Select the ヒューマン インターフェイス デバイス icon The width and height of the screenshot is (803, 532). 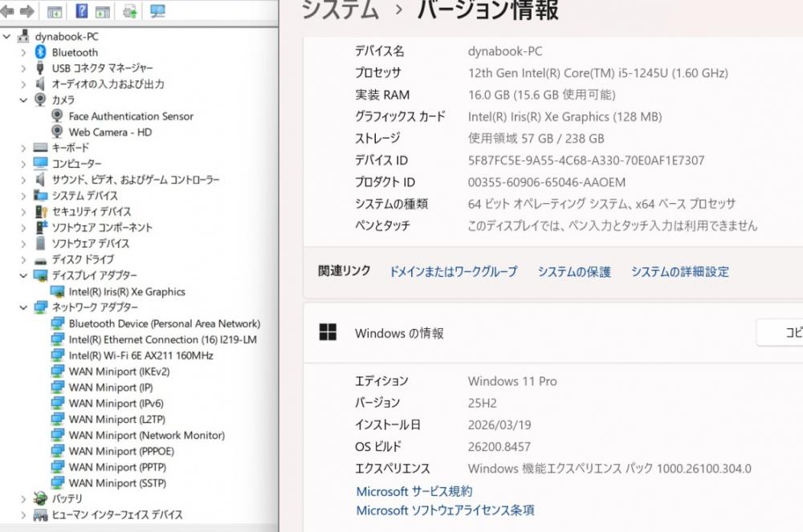point(40,514)
